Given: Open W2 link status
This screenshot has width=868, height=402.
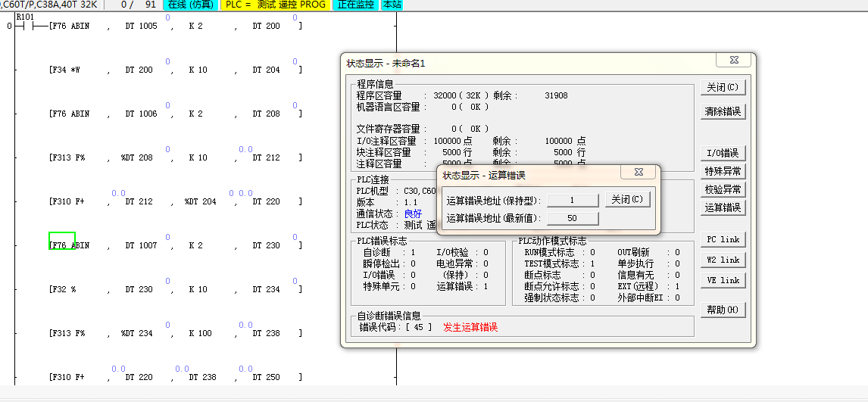Looking at the screenshot, I should 723,260.
